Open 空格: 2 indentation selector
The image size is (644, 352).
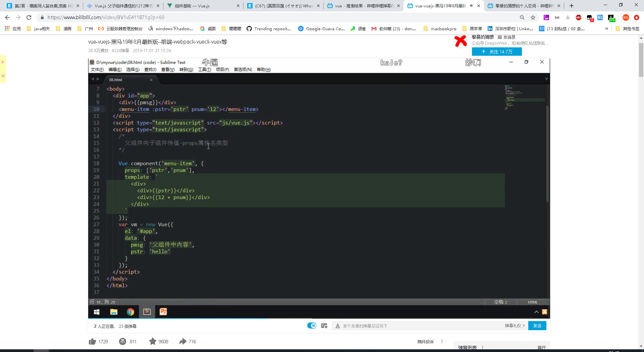coord(500,302)
